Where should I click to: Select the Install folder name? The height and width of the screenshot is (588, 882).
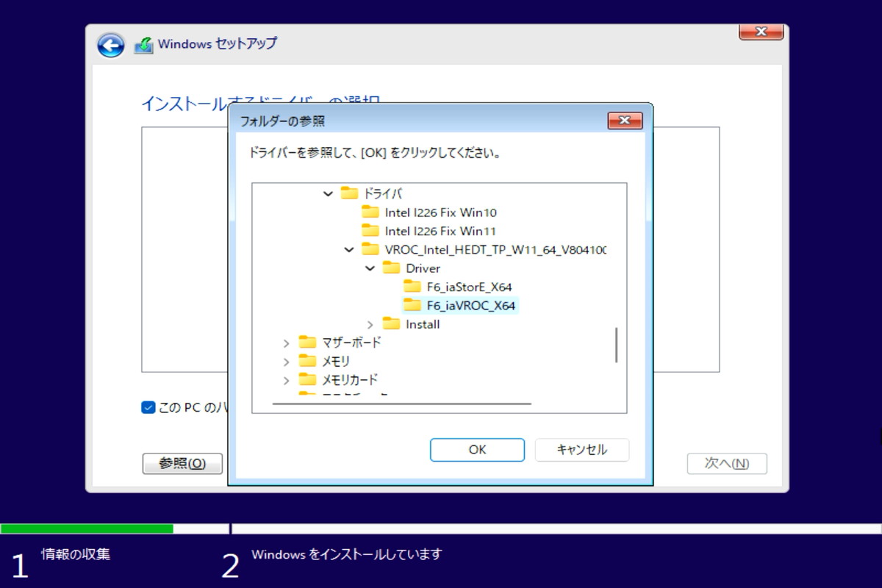point(423,324)
